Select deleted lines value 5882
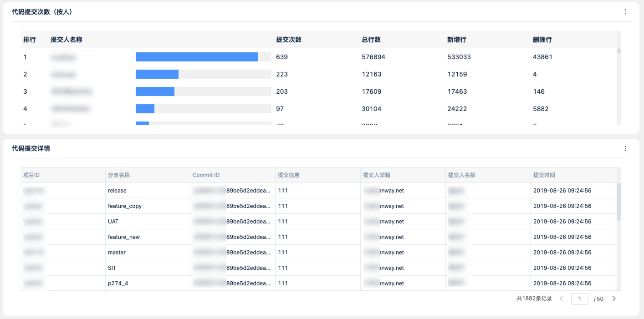Image resolution: width=644 pixels, height=319 pixels. click(x=541, y=109)
